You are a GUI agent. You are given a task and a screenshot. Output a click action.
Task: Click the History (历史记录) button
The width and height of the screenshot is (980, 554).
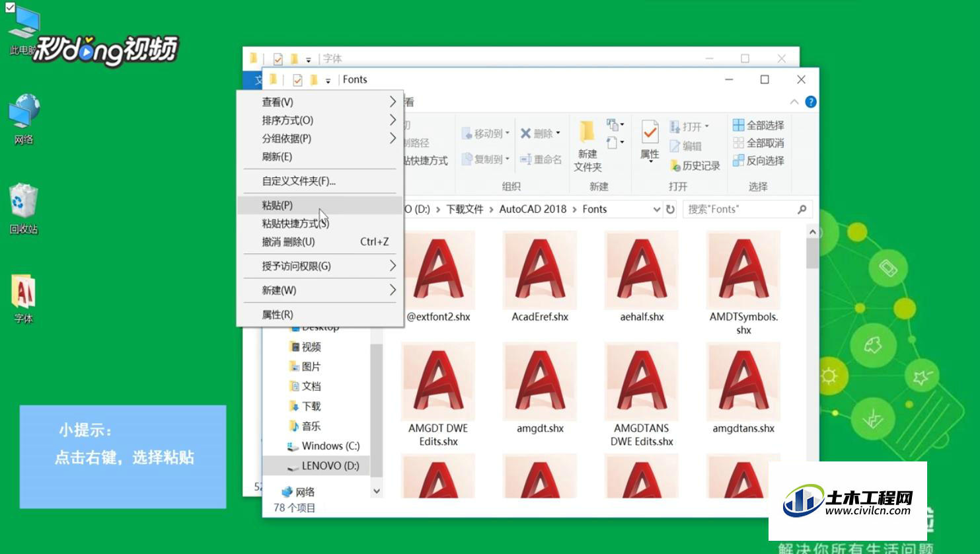tap(695, 165)
